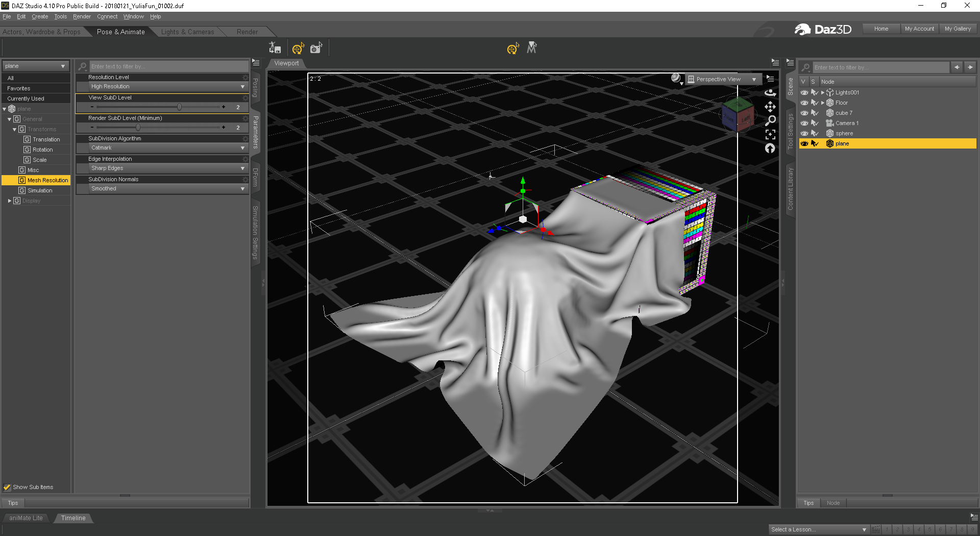Hide the sphere node with eye icon
The height and width of the screenshot is (536, 980).
pos(804,133)
